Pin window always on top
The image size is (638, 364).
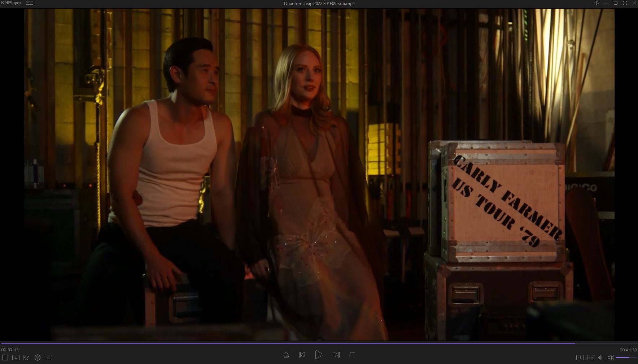[597, 3]
